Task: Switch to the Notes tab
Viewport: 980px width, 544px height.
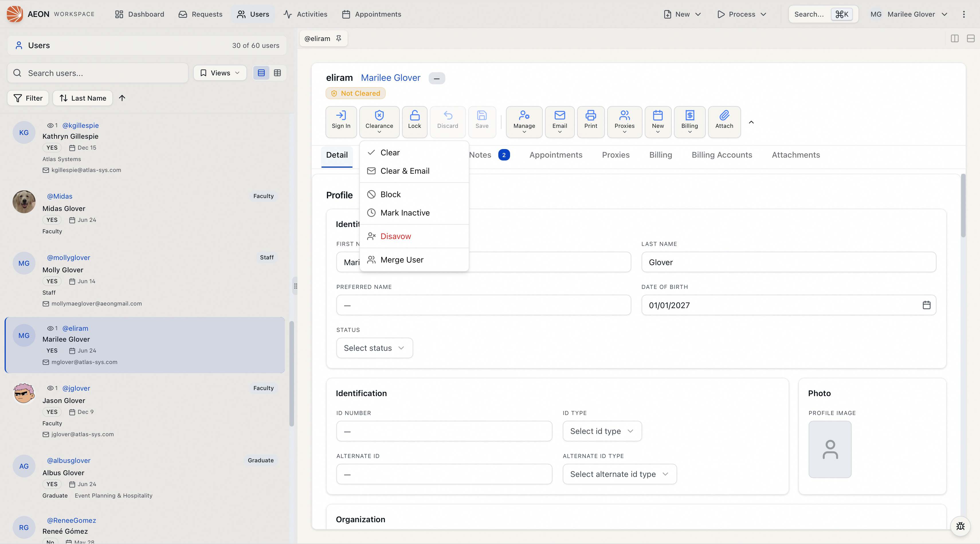Action: tap(489, 155)
